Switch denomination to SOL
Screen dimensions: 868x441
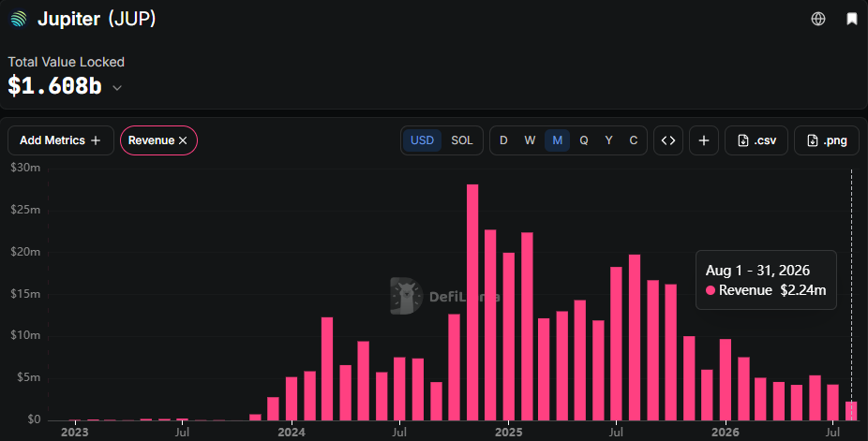coord(462,140)
